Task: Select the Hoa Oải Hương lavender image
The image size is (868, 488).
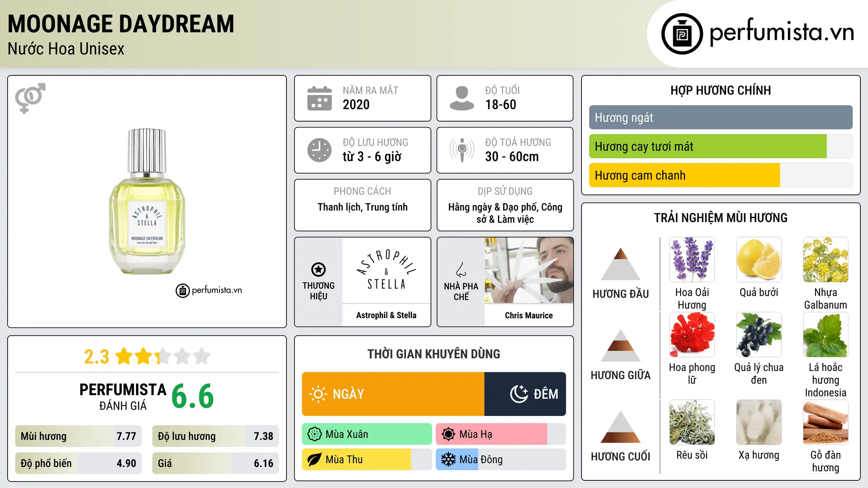Action: click(692, 260)
